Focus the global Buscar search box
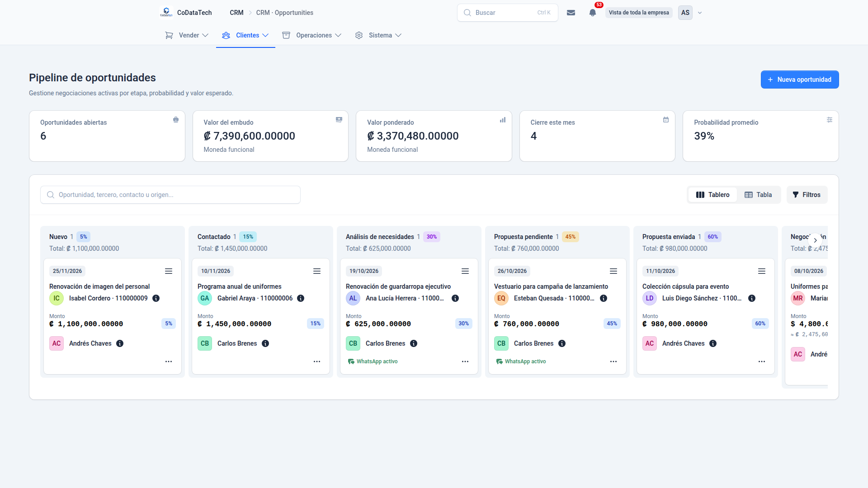 507,13
